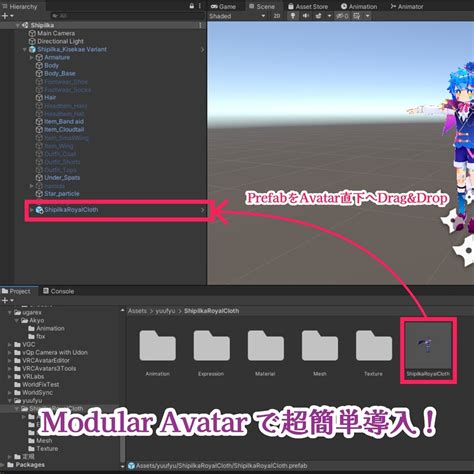
Task: Toggle scene grid visibility icon
Action: click(x=357, y=16)
